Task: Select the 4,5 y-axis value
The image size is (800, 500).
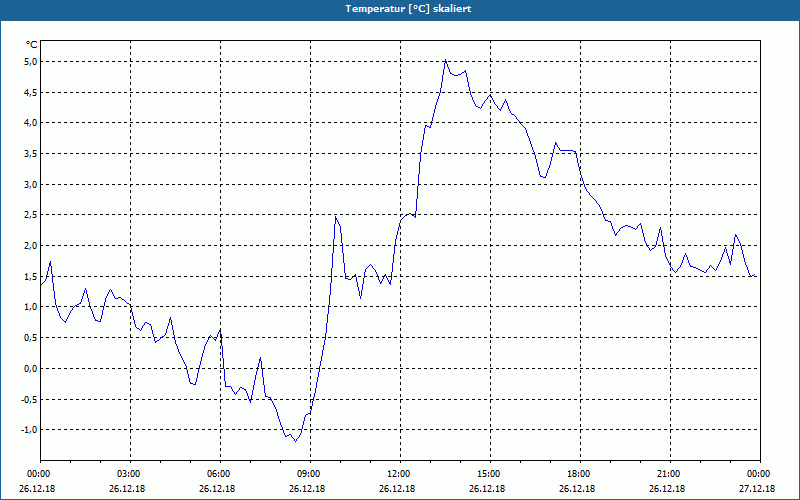Action: [x=31, y=92]
